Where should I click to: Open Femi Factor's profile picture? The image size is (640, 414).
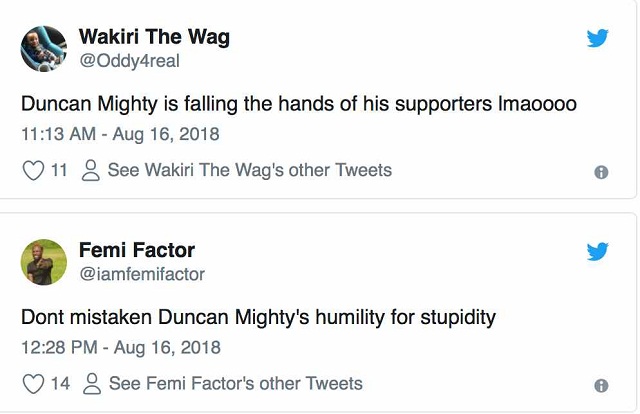click(44, 262)
